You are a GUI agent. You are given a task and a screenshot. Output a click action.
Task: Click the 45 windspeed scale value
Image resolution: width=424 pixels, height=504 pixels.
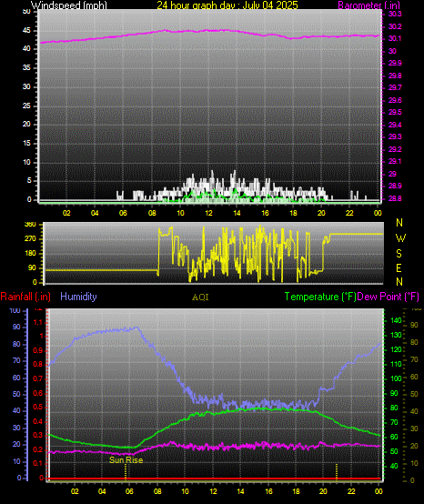tap(26, 31)
